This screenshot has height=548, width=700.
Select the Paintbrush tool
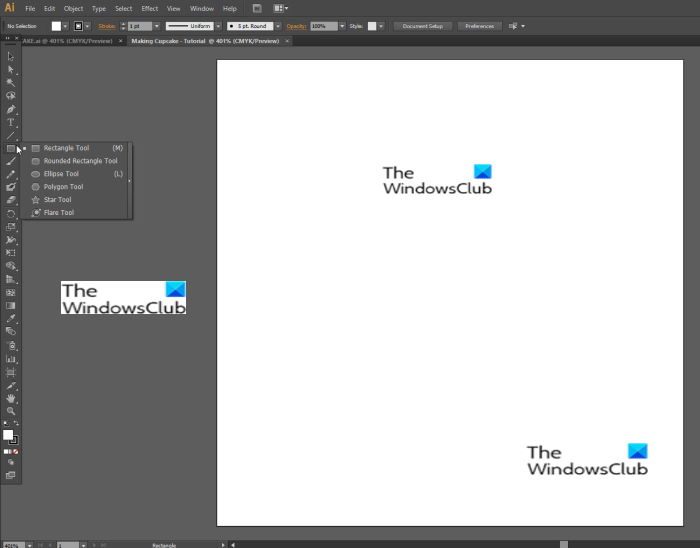click(11, 161)
